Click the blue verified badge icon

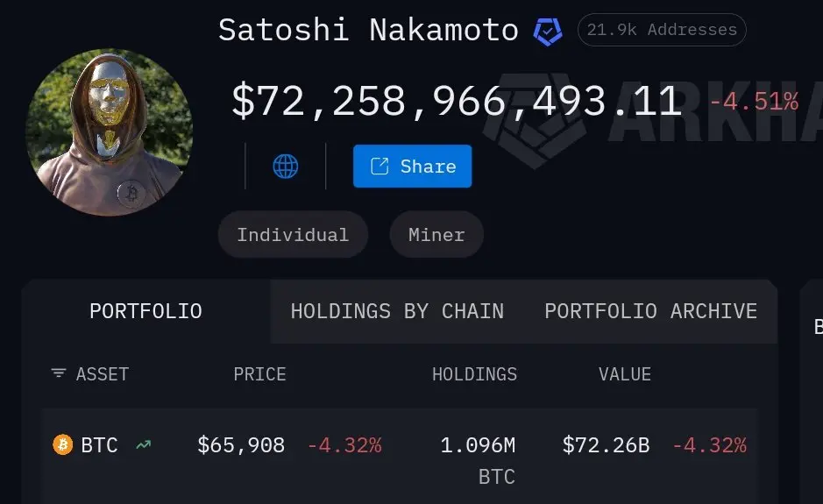549,32
